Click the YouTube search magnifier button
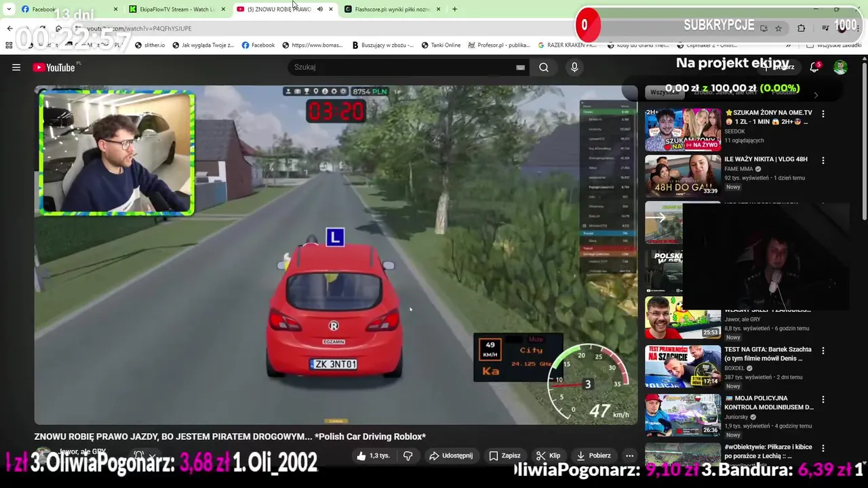Viewport: 868px width, 488px height. (544, 67)
